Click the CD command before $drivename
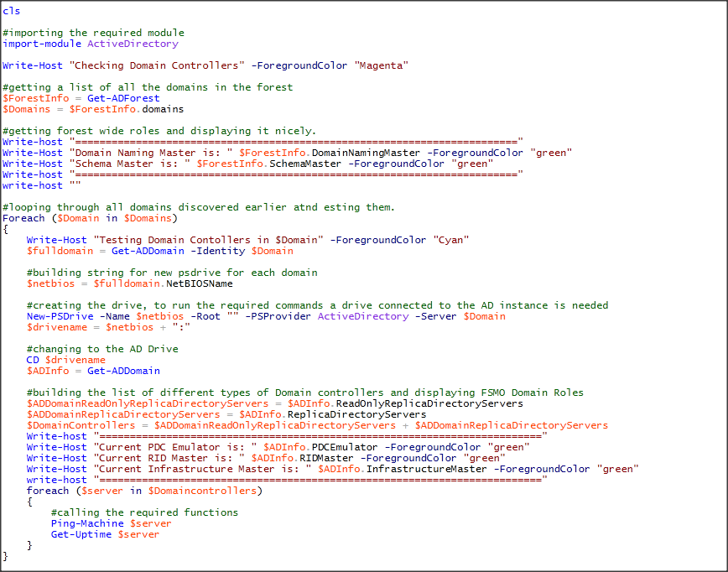Image resolution: width=728 pixels, height=572 pixels. tap(33, 360)
